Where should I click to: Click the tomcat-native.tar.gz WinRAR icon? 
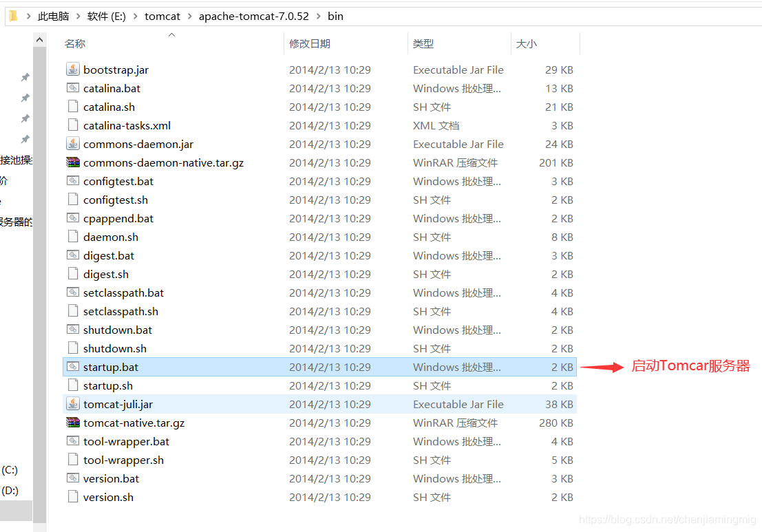(x=73, y=422)
